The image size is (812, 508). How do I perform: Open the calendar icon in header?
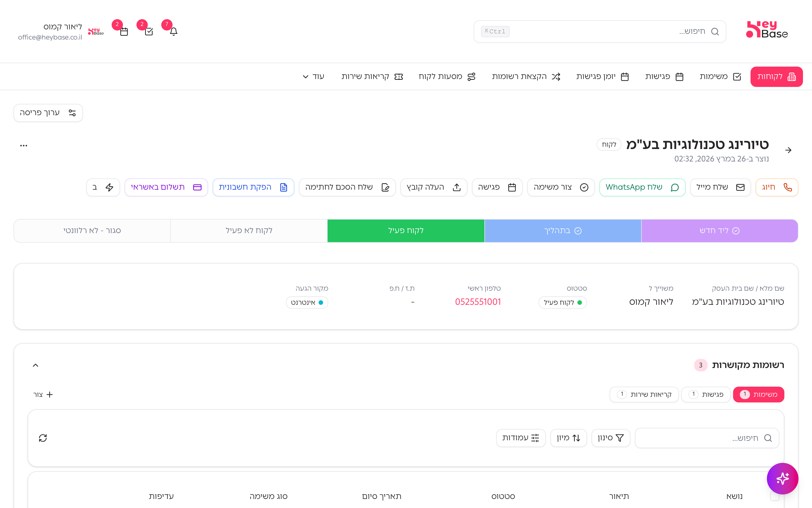click(x=124, y=32)
